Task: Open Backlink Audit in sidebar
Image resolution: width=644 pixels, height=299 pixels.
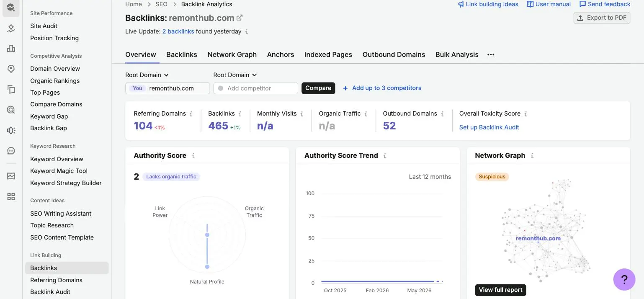Action: click(x=50, y=292)
